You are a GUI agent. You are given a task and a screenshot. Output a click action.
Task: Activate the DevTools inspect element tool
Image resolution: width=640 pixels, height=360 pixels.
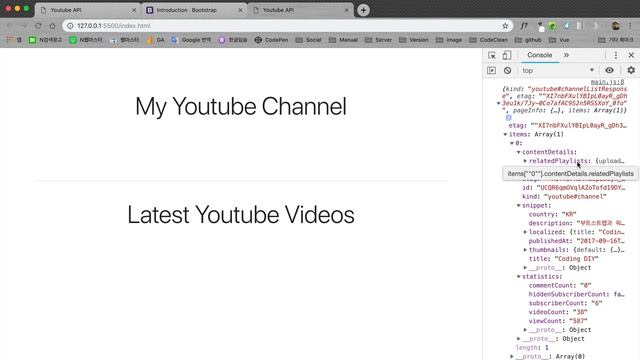click(492, 55)
